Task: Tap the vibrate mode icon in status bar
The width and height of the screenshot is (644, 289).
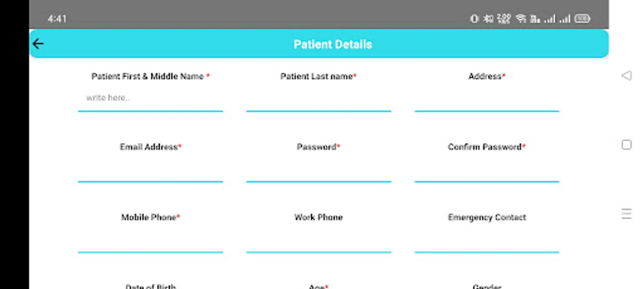Action: click(474, 19)
